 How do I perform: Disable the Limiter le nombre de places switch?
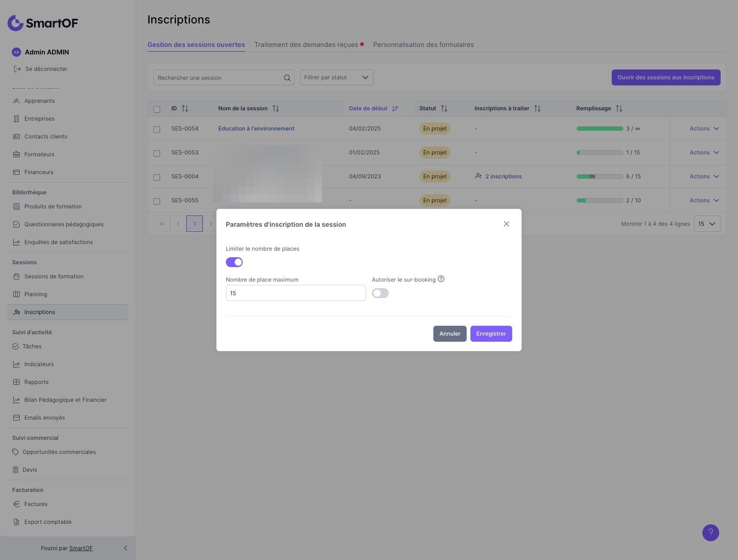[x=234, y=262]
